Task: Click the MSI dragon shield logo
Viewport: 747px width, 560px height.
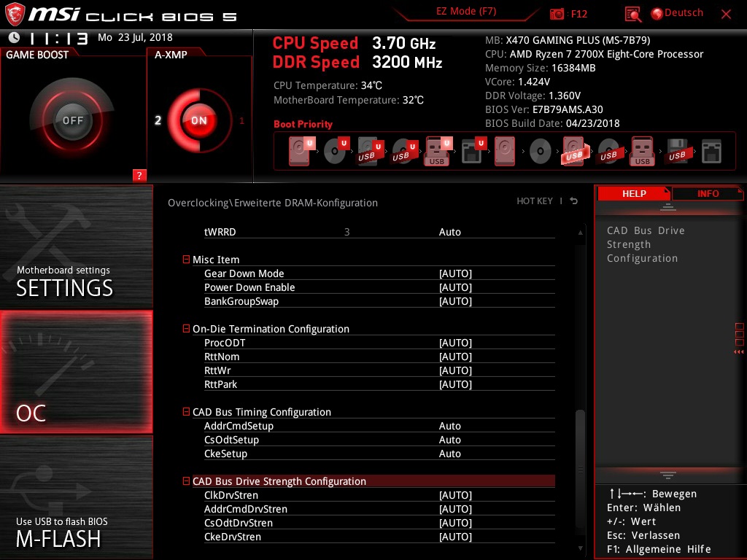Action: [15, 15]
